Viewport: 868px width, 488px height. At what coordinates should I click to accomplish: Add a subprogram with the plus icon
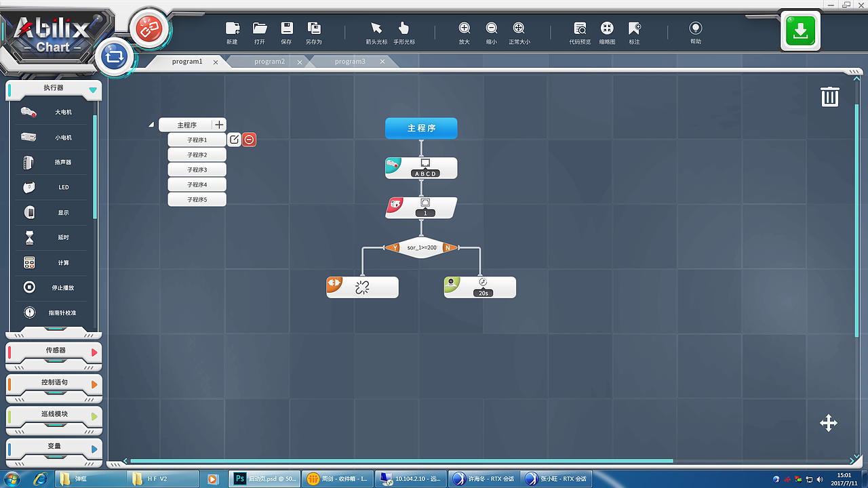219,125
